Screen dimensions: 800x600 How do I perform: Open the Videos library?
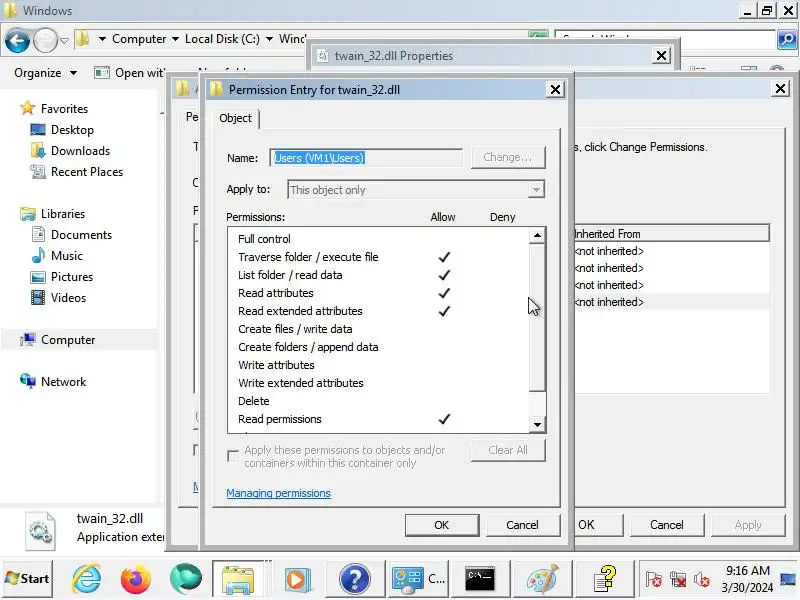tap(68, 297)
